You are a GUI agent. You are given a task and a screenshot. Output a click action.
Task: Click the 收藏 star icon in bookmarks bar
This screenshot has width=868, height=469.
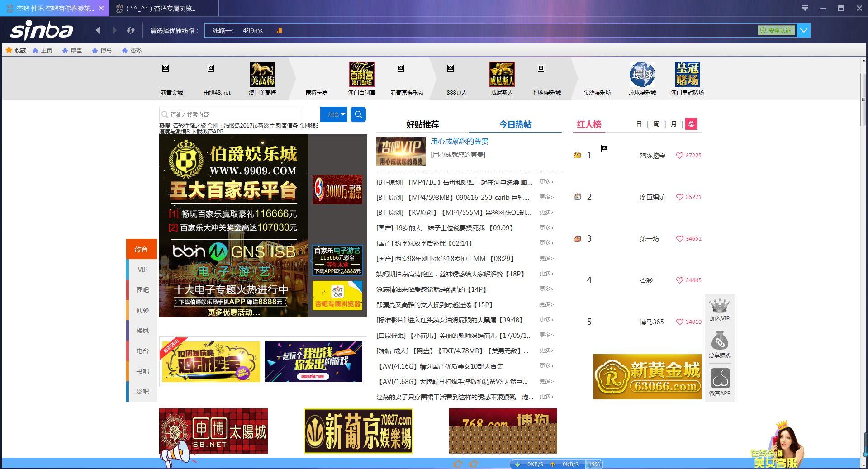coord(9,50)
